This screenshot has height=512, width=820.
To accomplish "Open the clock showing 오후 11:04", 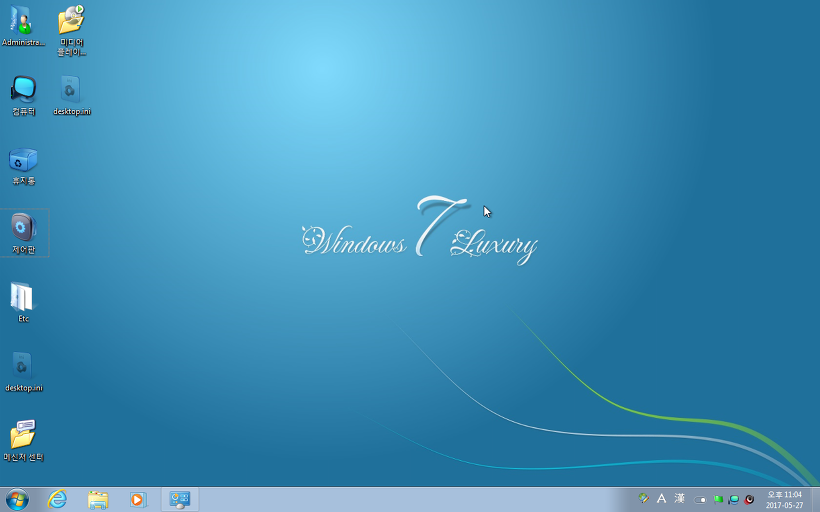I will [x=784, y=500].
